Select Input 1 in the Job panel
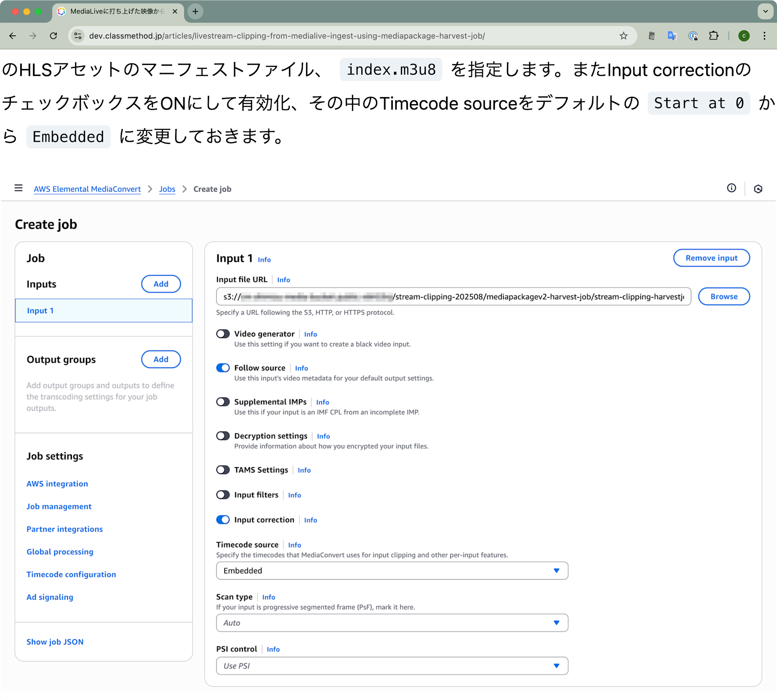The image size is (777, 700). pyautogui.click(x=104, y=311)
